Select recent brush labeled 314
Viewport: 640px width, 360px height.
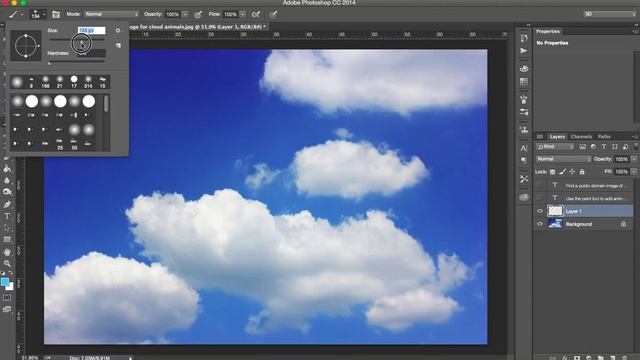[x=88, y=82]
